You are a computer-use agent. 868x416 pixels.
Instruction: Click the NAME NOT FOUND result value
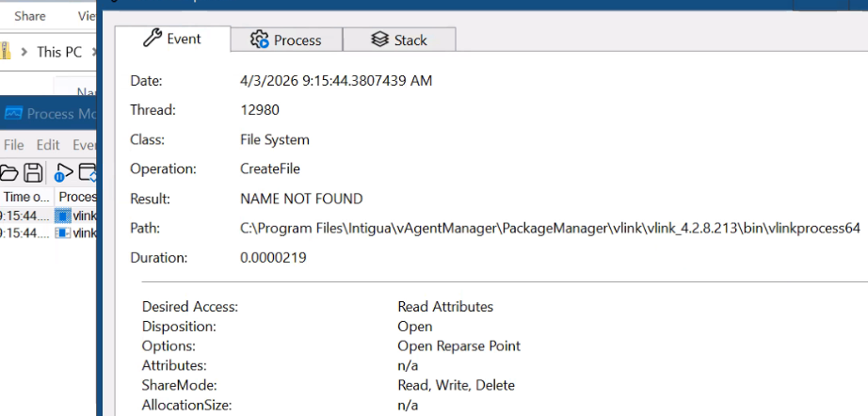pyautogui.click(x=301, y=199)
